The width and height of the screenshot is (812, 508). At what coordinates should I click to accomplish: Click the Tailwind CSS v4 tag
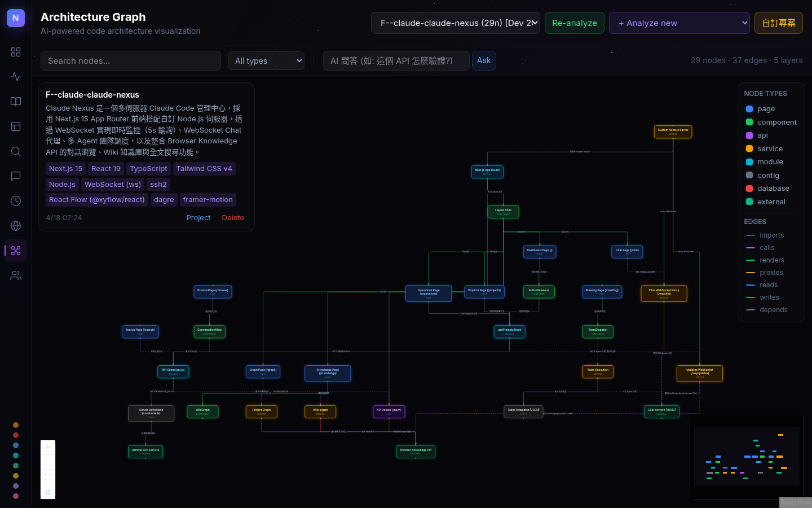click(x=204, y=169)
